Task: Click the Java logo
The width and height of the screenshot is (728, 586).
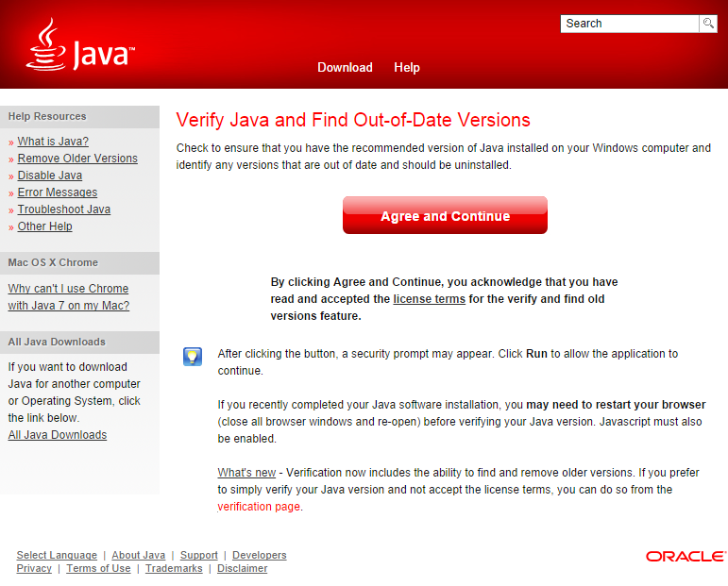Action: pos(80,45)
